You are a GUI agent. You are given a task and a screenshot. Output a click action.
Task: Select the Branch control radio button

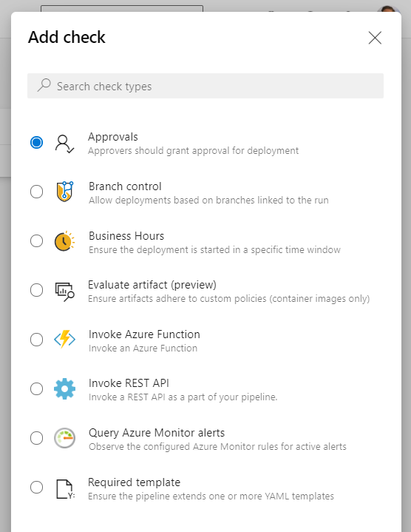point(37,192)
